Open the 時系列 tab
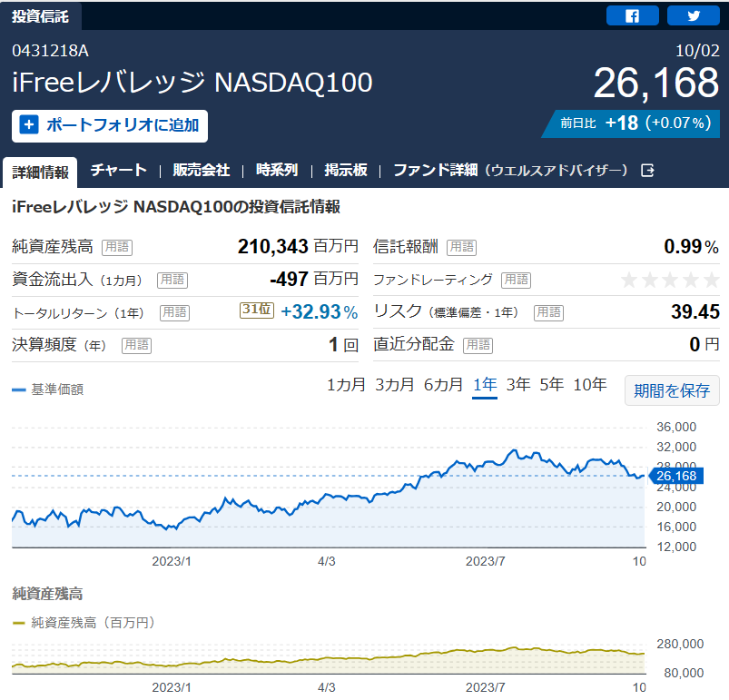 [x=277, y=170]
